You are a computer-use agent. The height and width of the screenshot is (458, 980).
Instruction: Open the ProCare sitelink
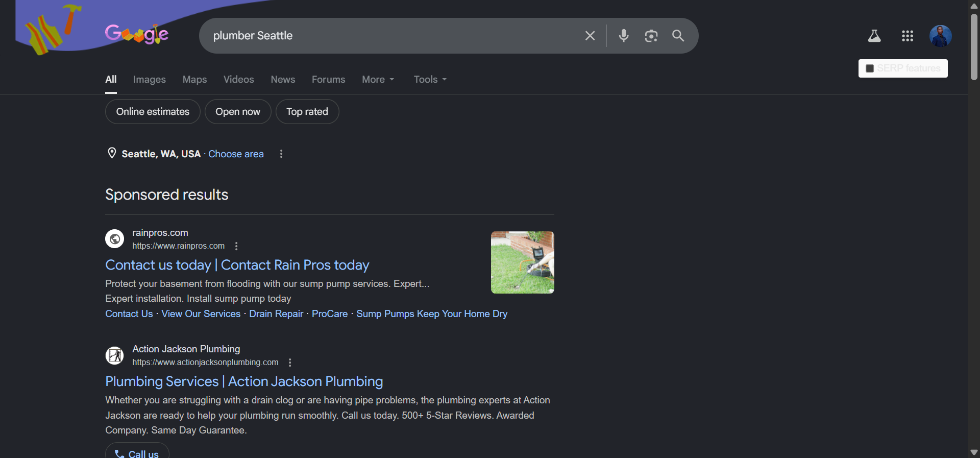(x=330, y=314)
